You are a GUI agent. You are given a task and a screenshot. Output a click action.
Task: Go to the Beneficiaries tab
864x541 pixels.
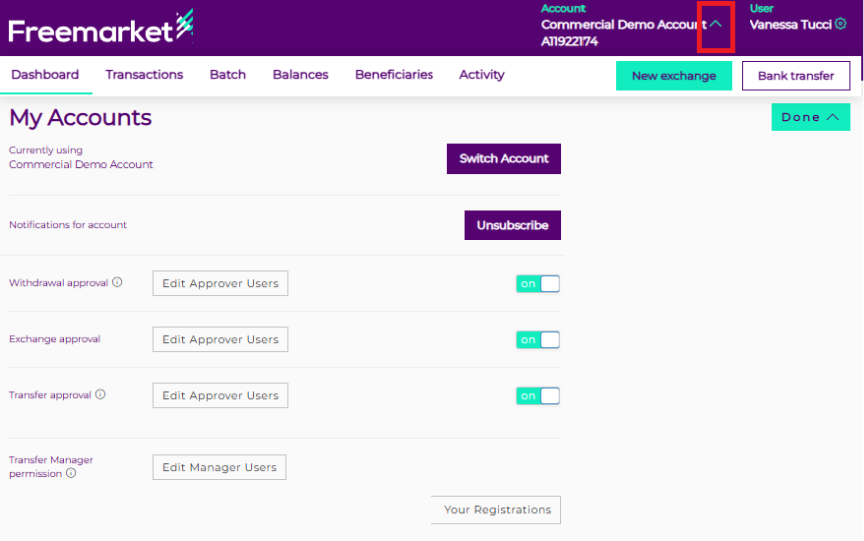[394, 75]
